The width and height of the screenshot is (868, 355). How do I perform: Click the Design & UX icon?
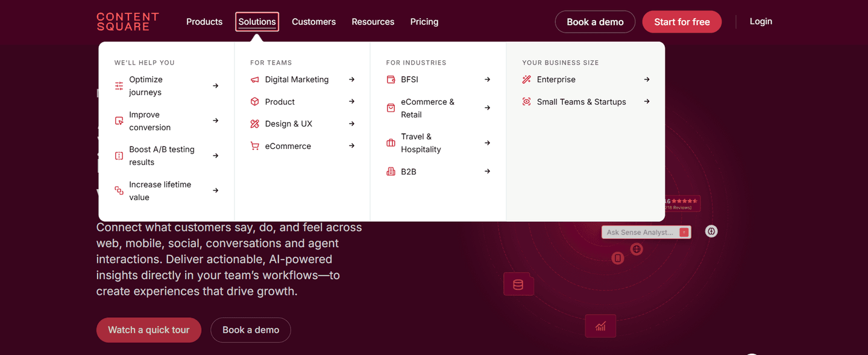tap(255, 124)
